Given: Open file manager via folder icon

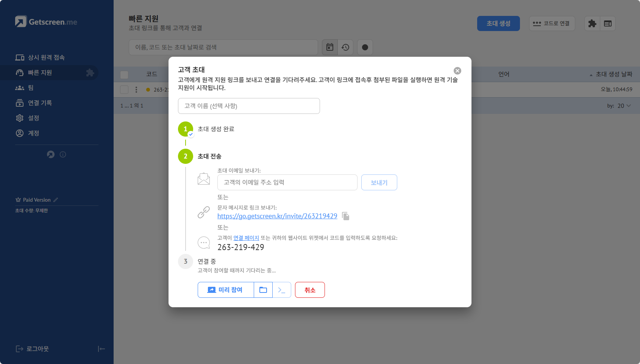Looking at the screenshot, I should pos(263,290).
